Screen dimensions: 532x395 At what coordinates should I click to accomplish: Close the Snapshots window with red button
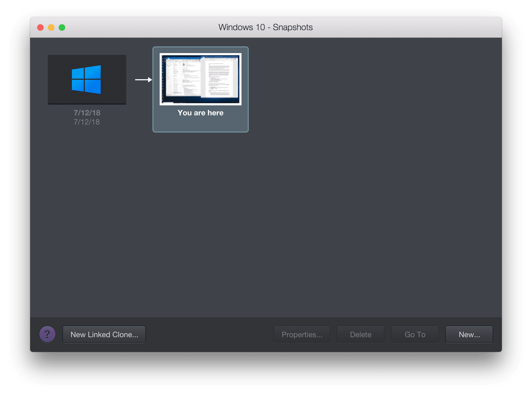40,27
